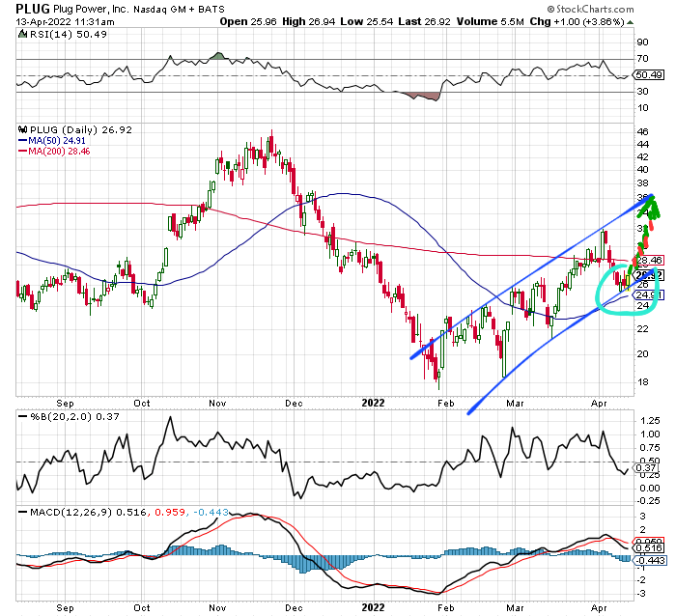Screen dimensions: 676x616
Task: Click the 40 price axis label
Action: pos(642,169)
